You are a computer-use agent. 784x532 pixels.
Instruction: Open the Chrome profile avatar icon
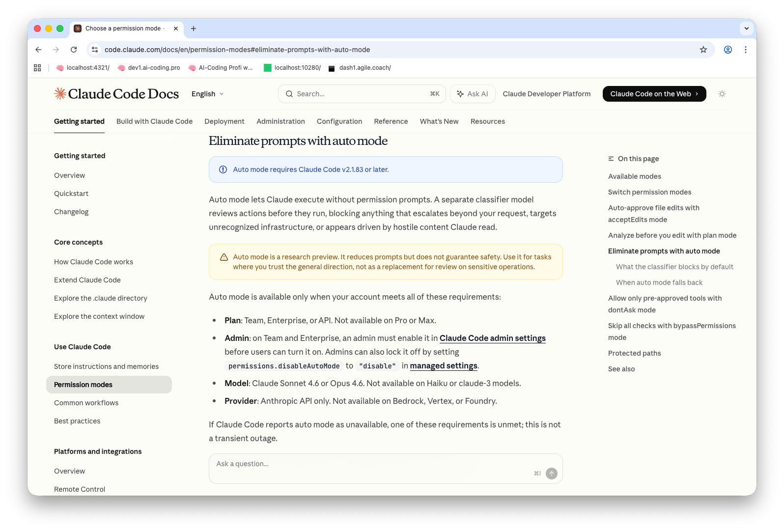(728, 50)
